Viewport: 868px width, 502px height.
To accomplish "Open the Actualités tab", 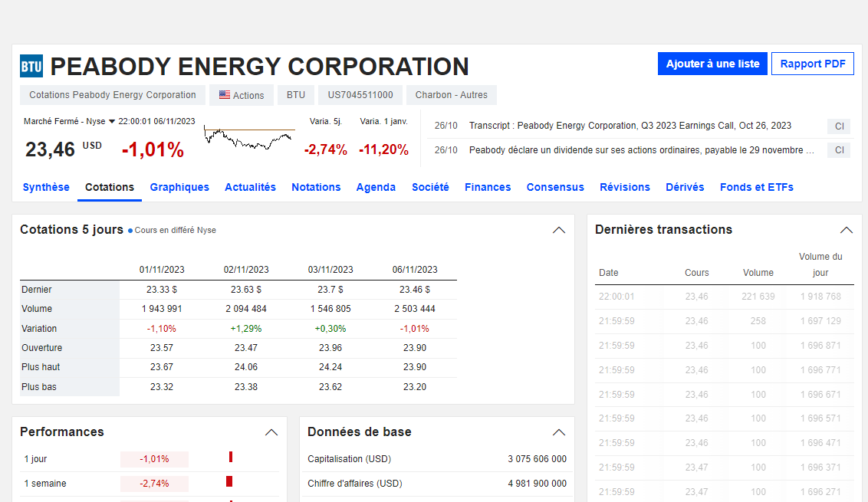I will point(250,187).
